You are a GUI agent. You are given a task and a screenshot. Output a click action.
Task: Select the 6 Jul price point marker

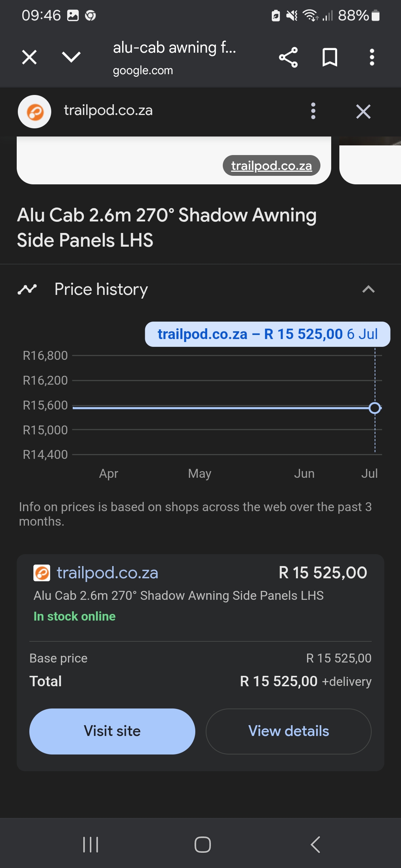[375, 408]
